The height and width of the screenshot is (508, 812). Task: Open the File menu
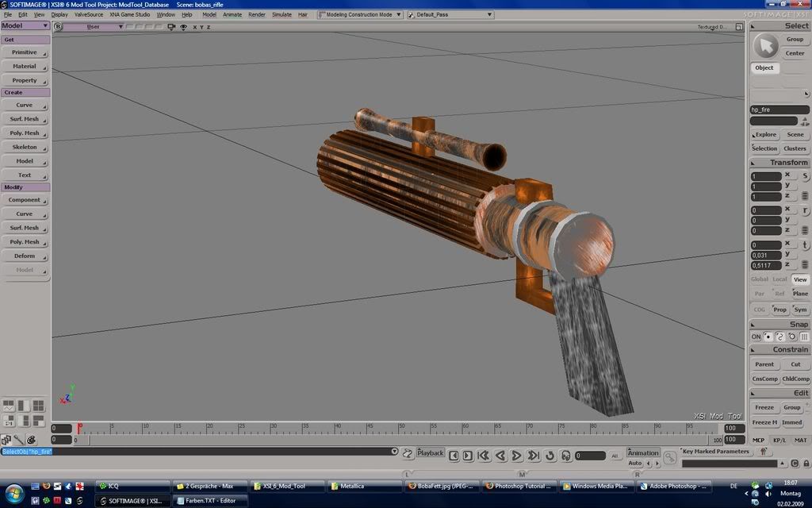click(8, 14)
